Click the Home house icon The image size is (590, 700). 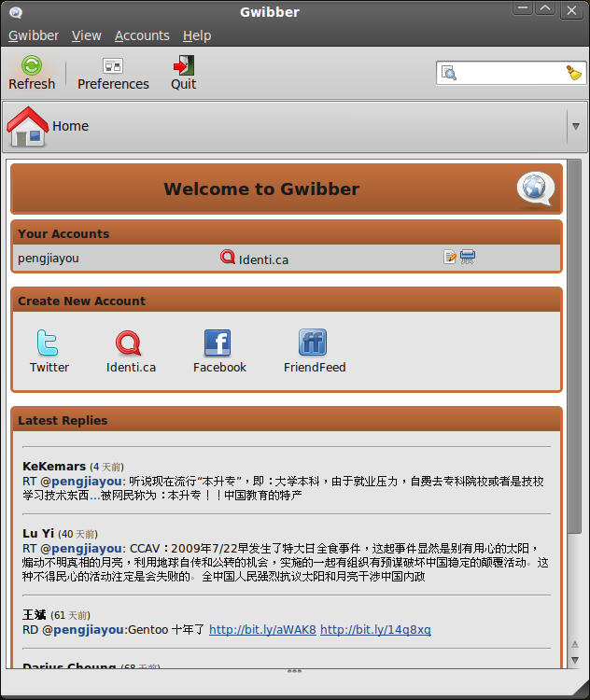click(x=28, y=127)
